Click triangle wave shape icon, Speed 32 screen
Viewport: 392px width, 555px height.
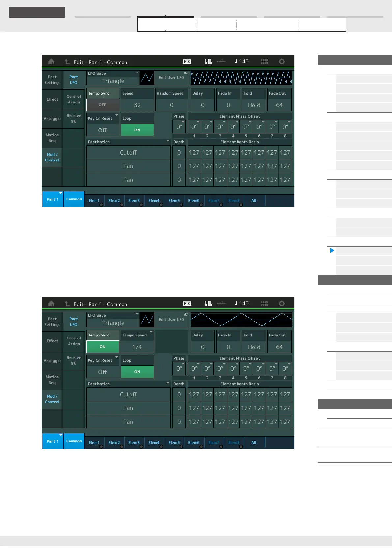click(147, 78)
